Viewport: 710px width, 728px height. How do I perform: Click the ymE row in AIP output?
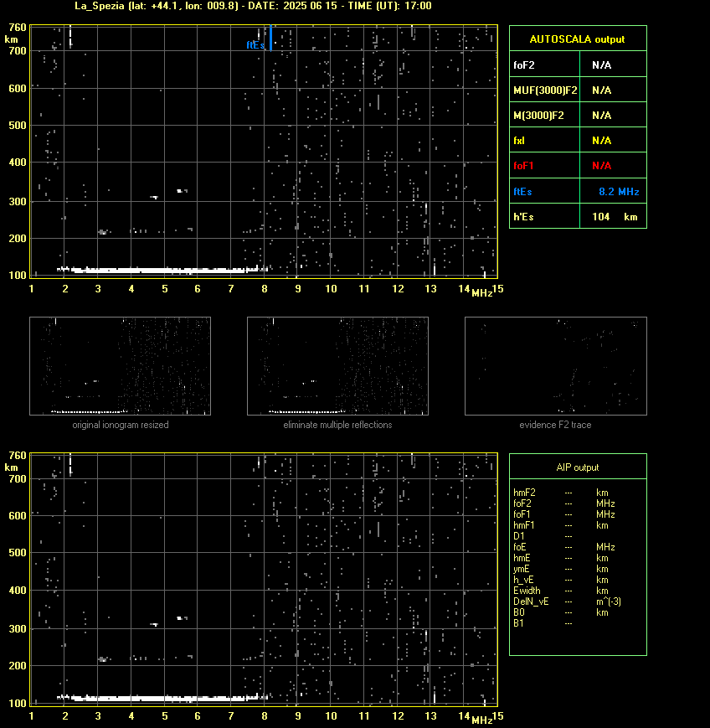pyautogui.click(x=561, y=569)
